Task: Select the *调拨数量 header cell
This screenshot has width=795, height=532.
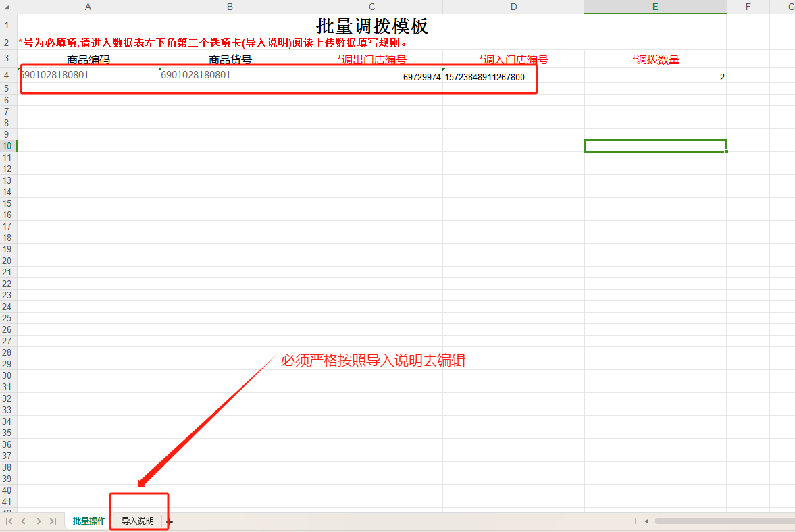Action: 655,59
